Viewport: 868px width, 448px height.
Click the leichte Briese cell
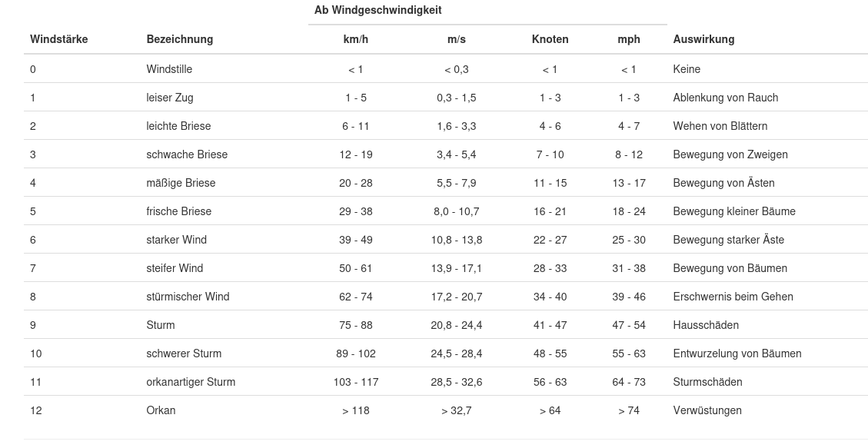(178, 126)
